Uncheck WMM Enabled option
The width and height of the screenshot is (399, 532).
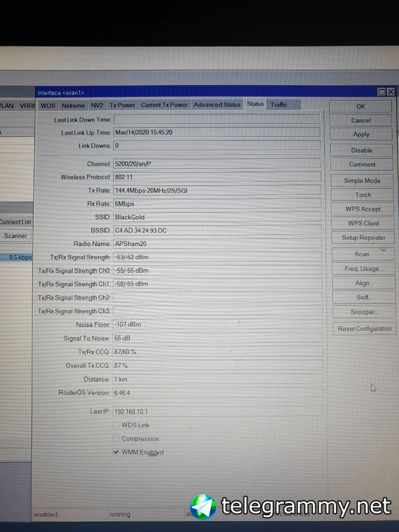[116, 452]
